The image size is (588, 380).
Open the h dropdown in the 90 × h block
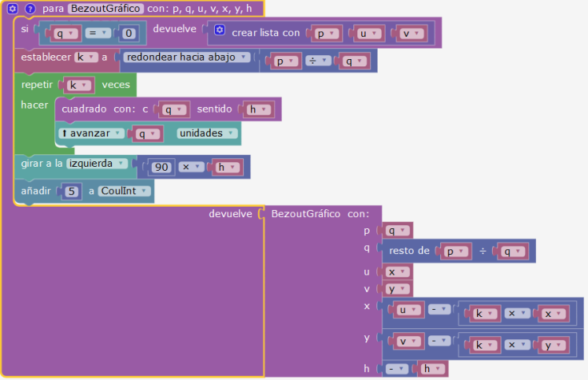click(228, 167)
